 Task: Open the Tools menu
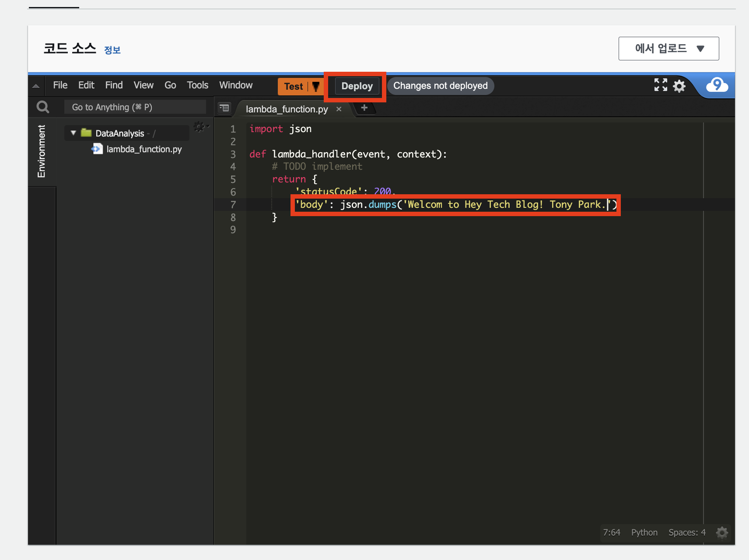198,85
